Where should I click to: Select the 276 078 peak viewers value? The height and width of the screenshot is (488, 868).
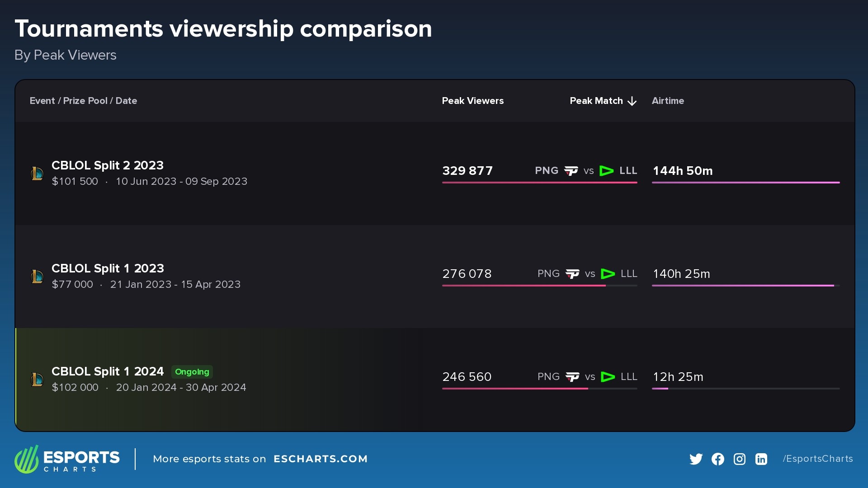tap(467, 274)
